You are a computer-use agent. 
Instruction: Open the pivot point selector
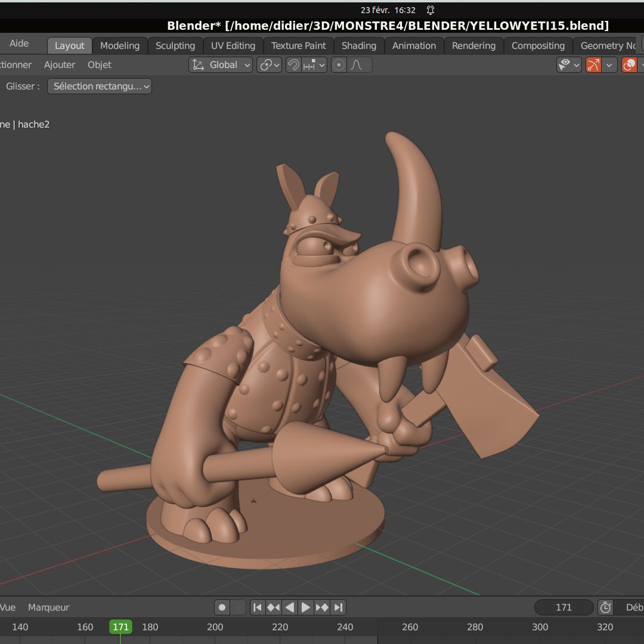click(269, 65)
